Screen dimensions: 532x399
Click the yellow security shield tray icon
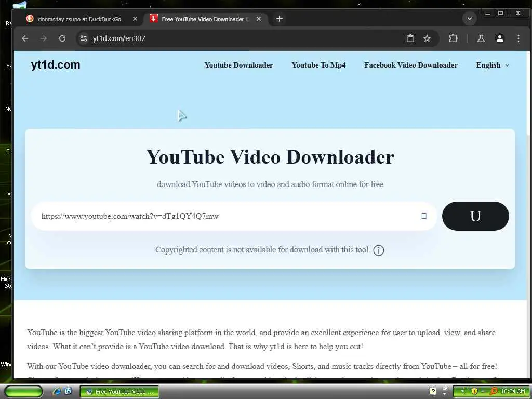click(x=474, y=392)
